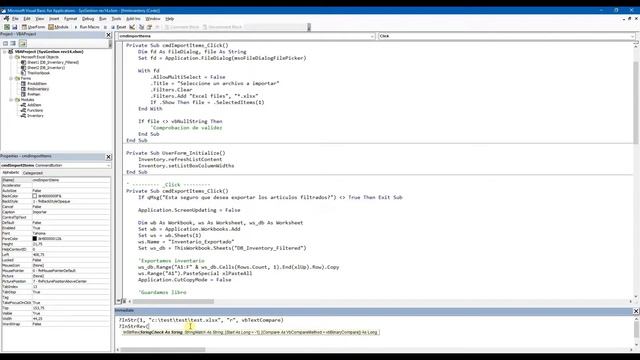
Task: Click the Enabled property value True
Action: pos(71,228)
